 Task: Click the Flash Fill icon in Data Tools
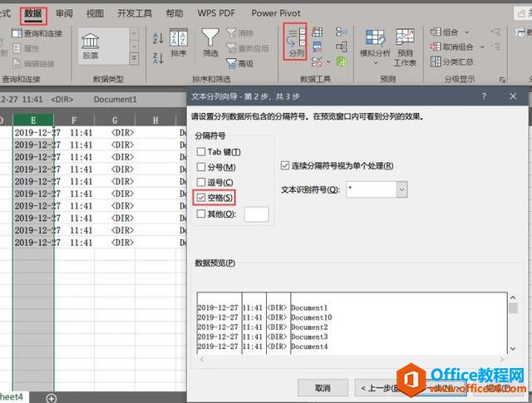pos(318,32)
